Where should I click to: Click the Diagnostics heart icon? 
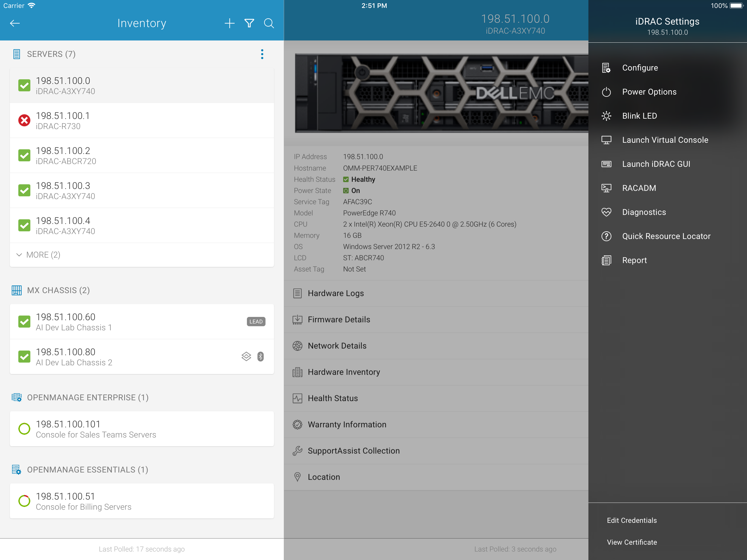pyautogui.click(x=606, y=212)
